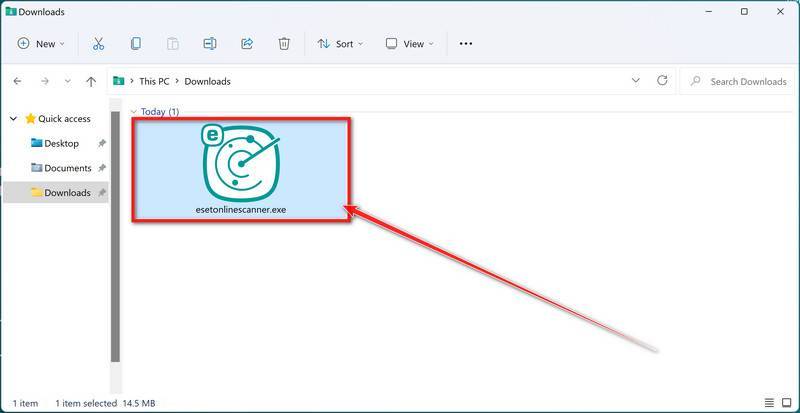Unpin Downloads using its pin icon
Image resolution: width=800 pixels, height=413 pixels.
coord(102,192)
